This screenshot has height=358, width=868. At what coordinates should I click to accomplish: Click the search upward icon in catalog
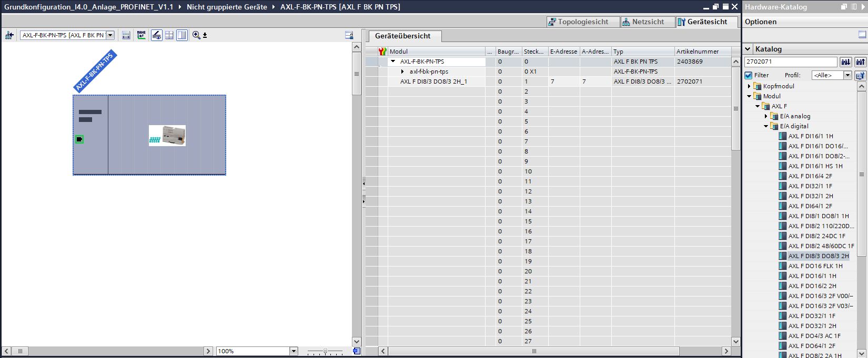click(860, 62)
